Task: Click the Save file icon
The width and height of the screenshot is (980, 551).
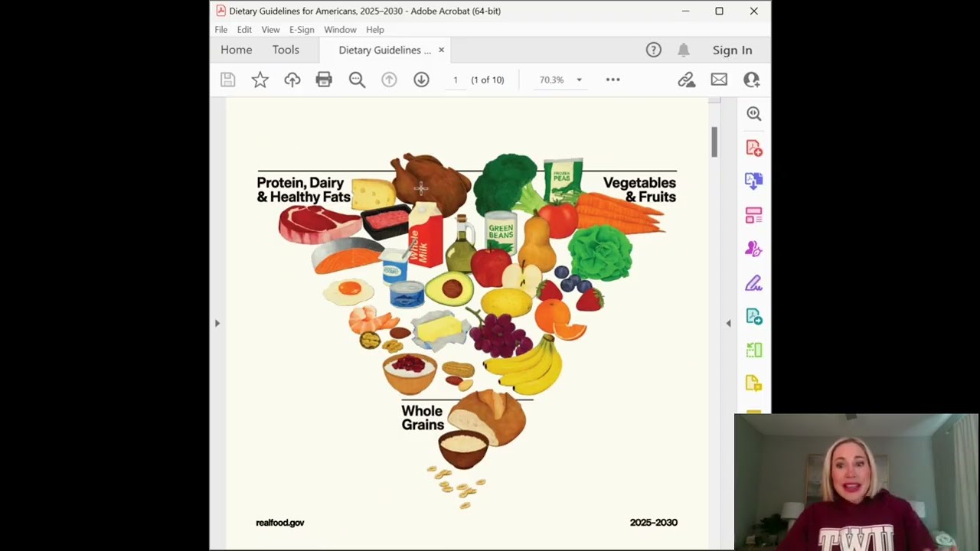Action: (x=227, y=80)
